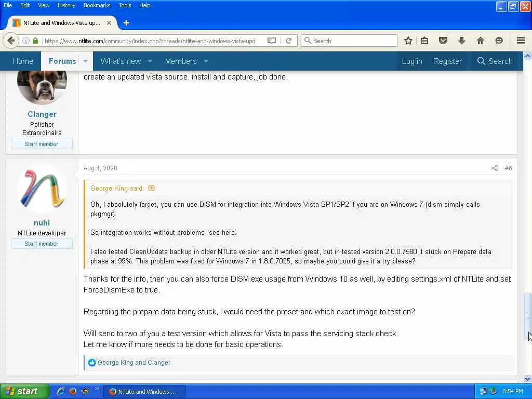Screen dimensions: 532x399
Task: Open site information icon in address bar
Action: tap(26, 41)
